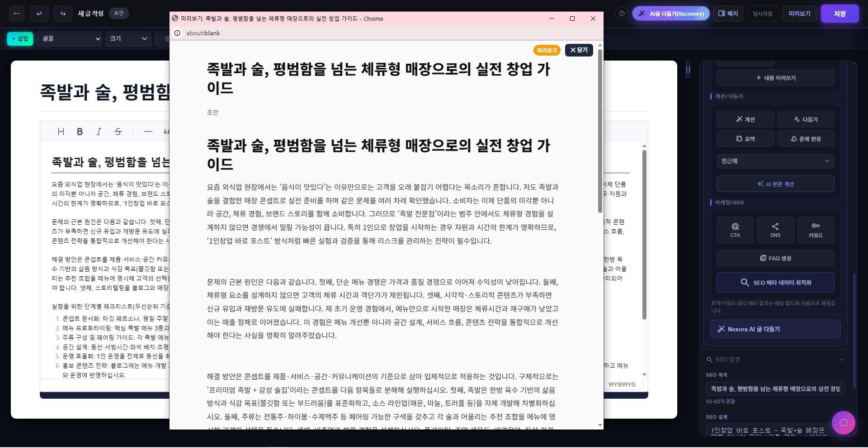Click the heading H icon

tap(61, 132)
